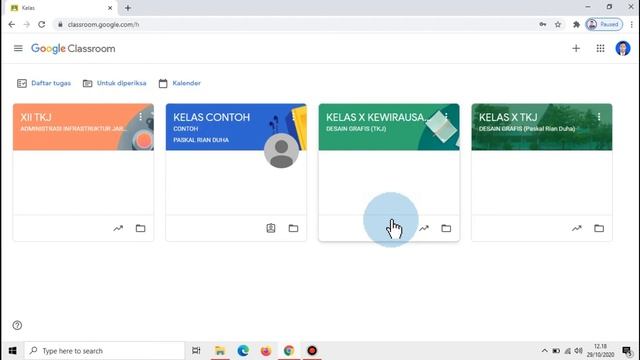The image size is (640, 360).
Task: Open the gradebook for XII TKJ
Action: pos(118,228)
